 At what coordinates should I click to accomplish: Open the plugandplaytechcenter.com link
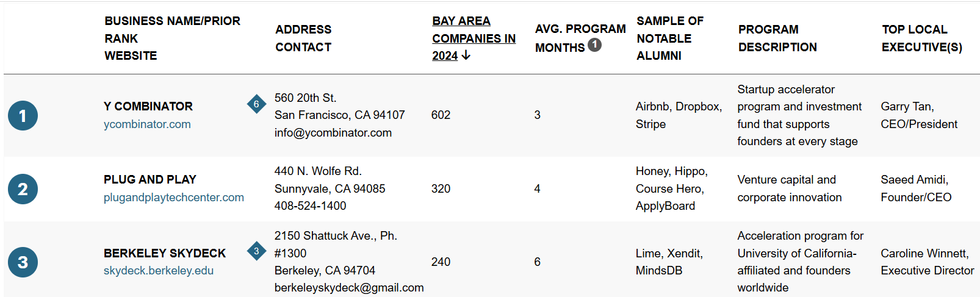pyautogui.click(x=173, y=198)
